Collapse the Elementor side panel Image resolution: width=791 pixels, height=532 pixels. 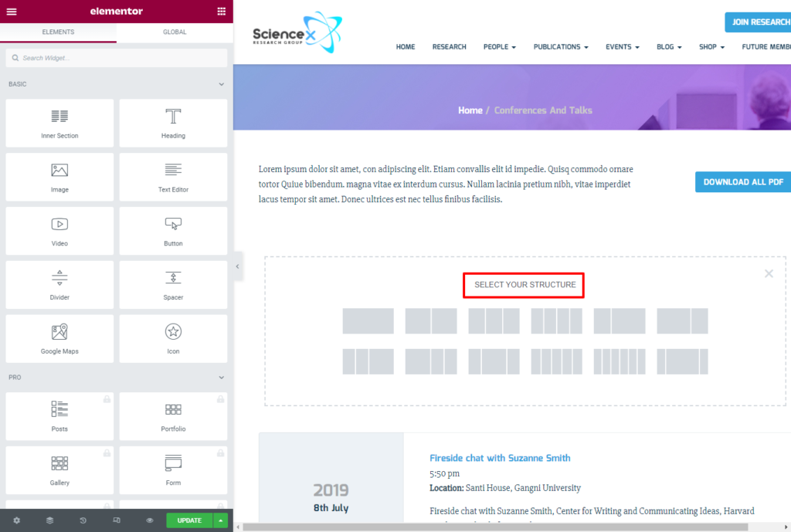click(237, 266)
